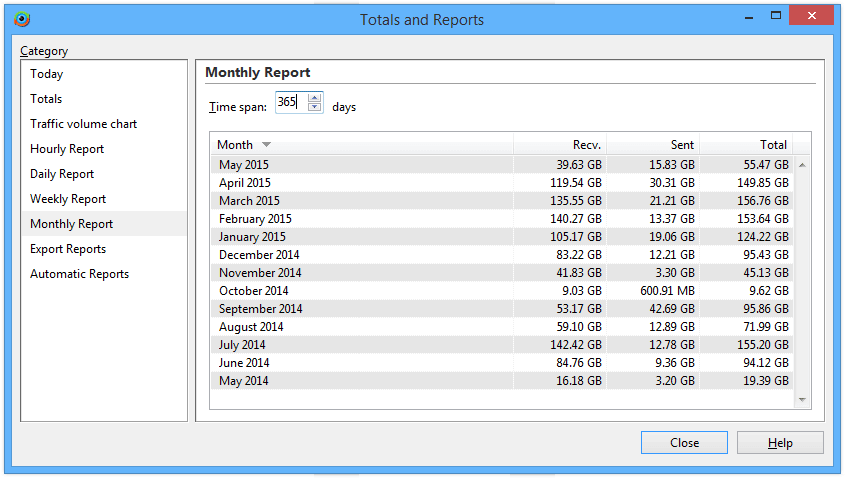Open the Totals category
846x478 pixels.
click(x=46, y=99)
